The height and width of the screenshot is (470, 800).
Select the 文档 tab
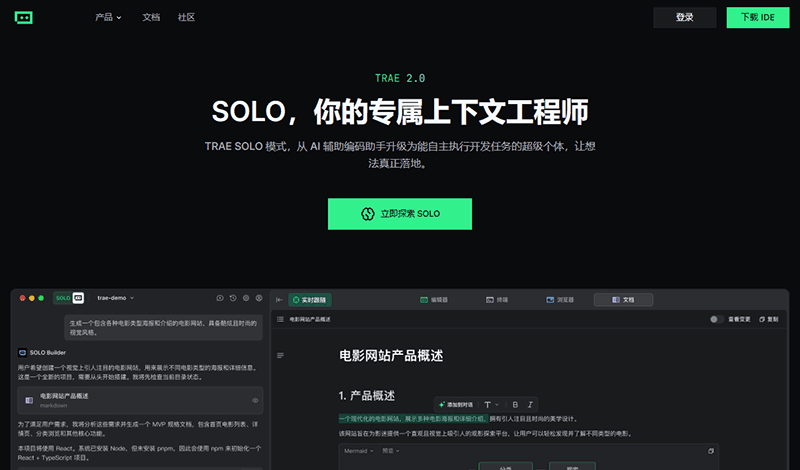(623, 300)
